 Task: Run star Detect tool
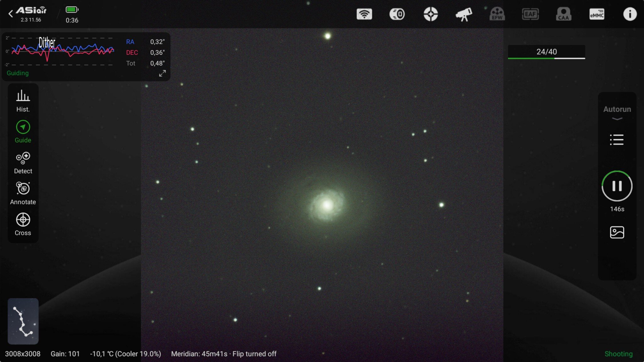point(23,162)
